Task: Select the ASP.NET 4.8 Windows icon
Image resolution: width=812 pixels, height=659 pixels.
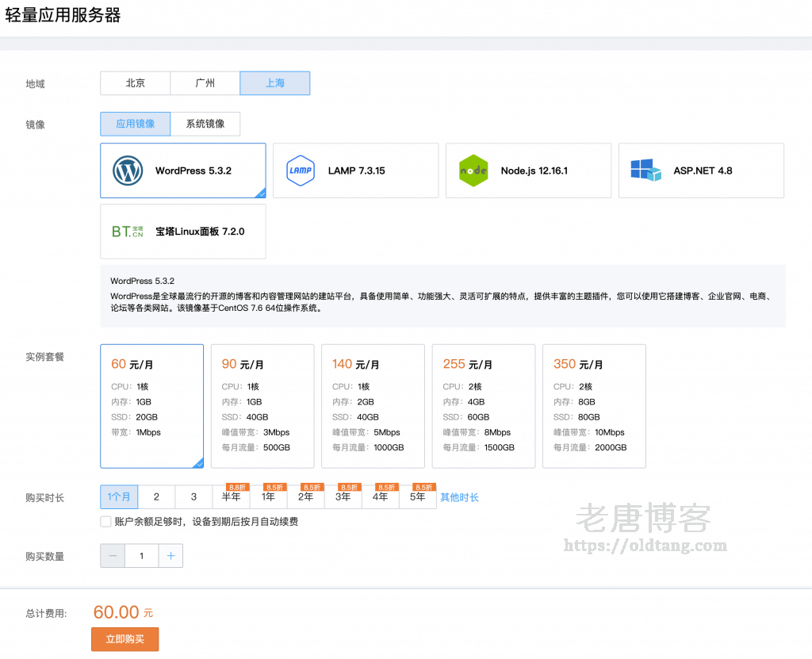Action: click(x=645, y=170)
